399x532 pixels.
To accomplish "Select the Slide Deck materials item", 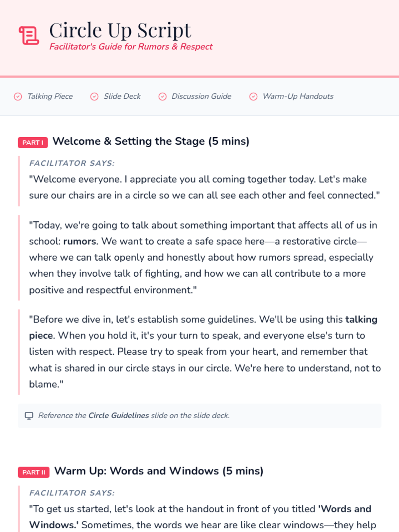I will tap(122, 96).
